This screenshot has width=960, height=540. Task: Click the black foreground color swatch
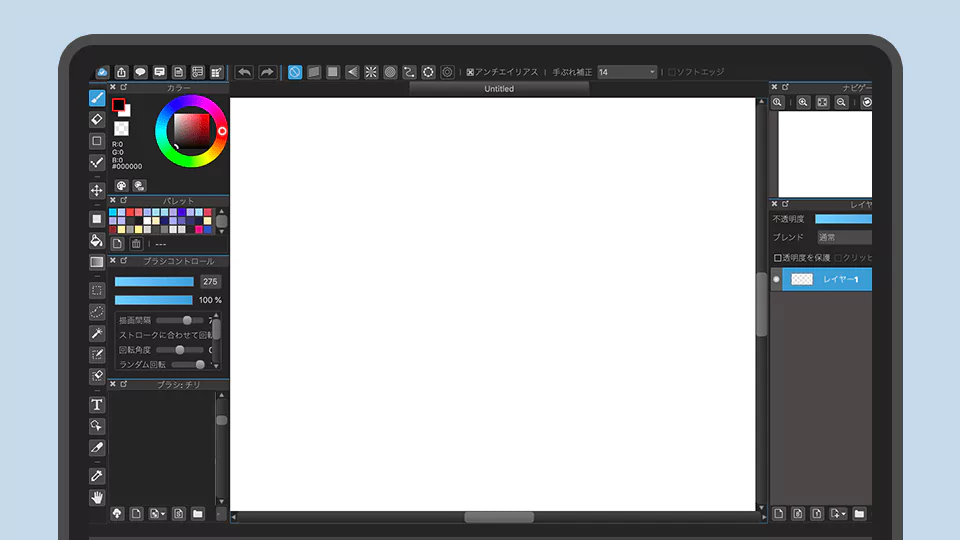tap(119, 105)
